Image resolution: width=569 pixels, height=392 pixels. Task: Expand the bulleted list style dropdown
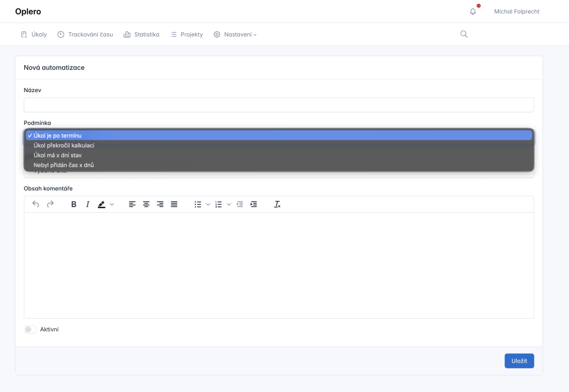(x=208, y=204)
